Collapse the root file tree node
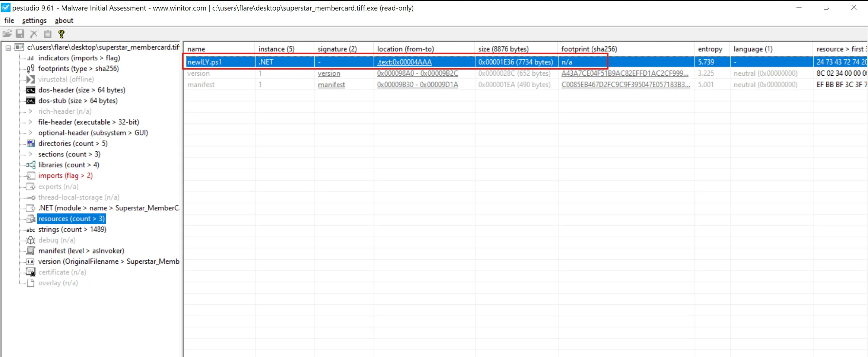This screenshot has height=357, width=868. click(x=8, y=48)
